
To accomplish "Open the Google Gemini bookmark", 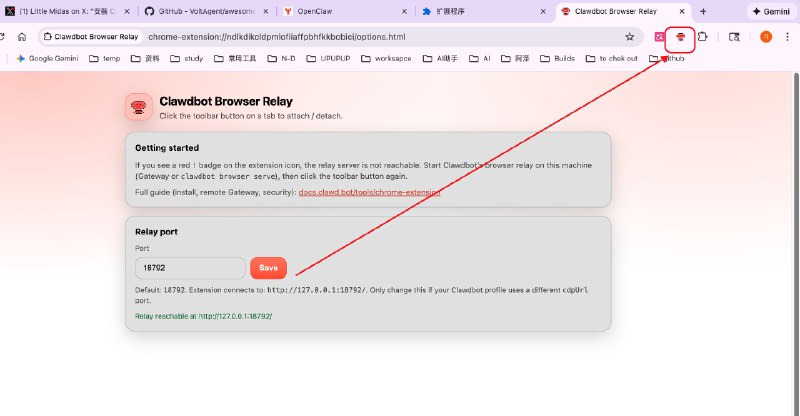I will (x=47, y=59).
